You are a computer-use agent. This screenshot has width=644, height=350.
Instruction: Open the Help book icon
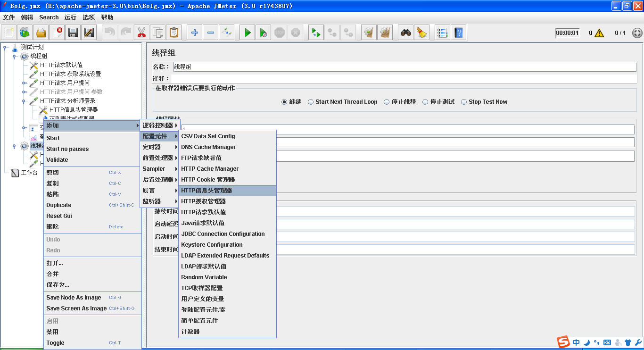(x=459, y=33)
